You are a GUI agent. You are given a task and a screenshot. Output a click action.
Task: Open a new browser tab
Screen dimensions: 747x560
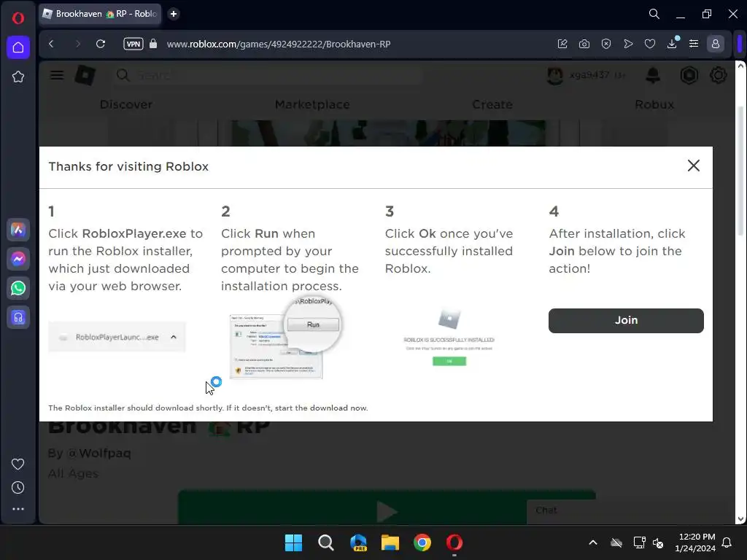[174, 14]
